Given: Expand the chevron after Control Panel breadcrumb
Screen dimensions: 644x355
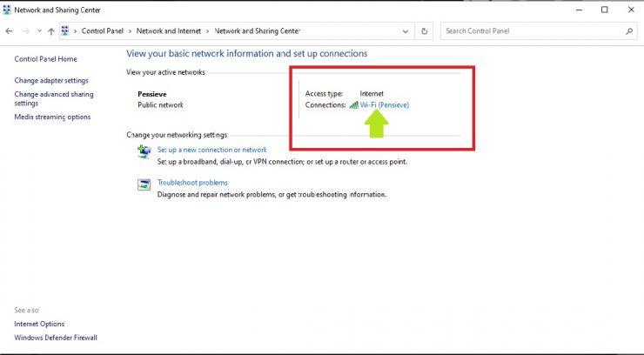Looking at the screenshot, I should (131, 31).
